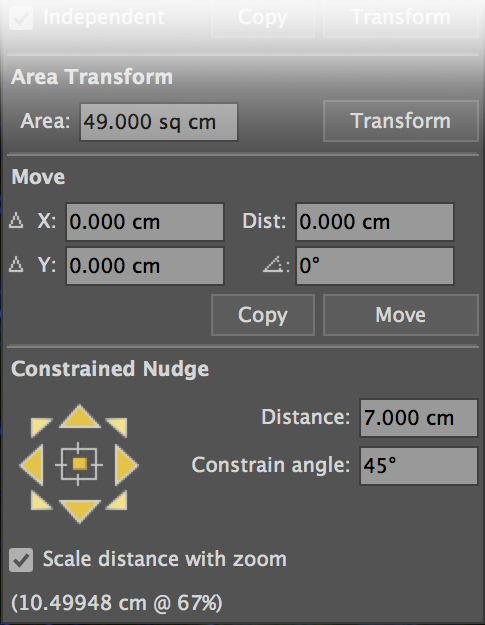Nudge selection right with right arrow
Screen dimensions: 485x625
(127, 465)
